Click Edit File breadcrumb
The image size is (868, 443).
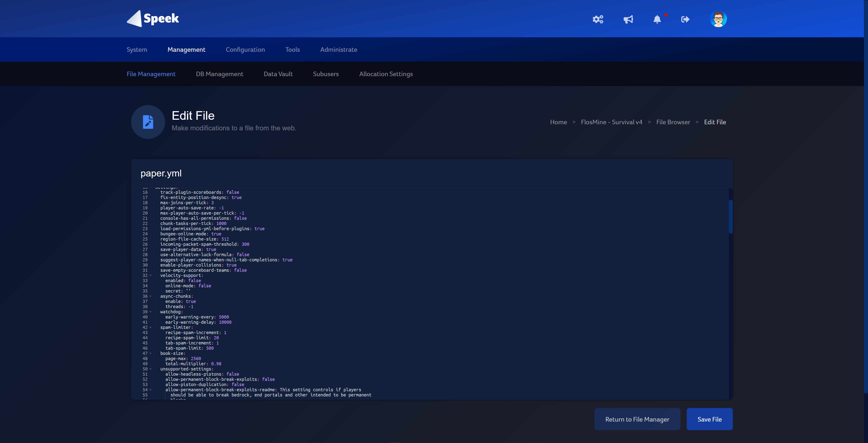(x=715, y=122)
